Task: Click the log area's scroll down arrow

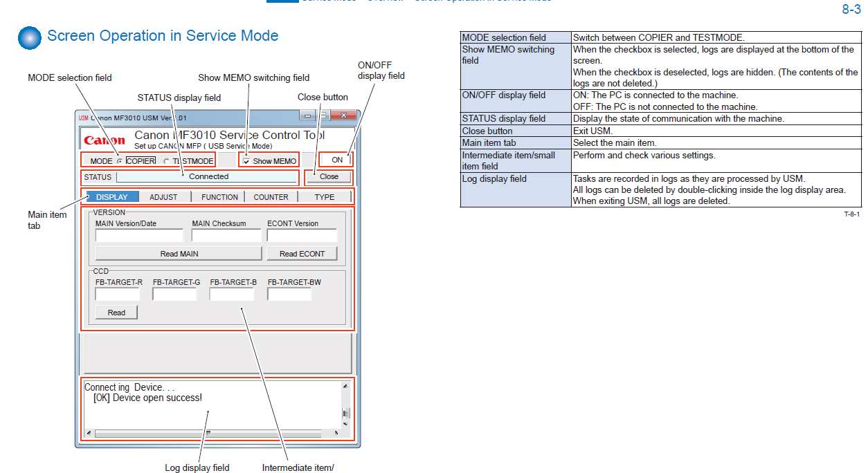Action: tap(345, 423)
